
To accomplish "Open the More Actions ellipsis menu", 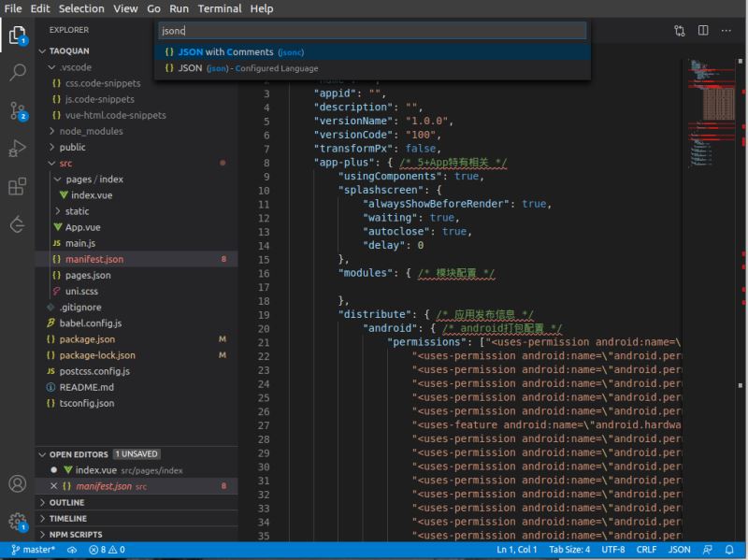I will click(726, 31).
